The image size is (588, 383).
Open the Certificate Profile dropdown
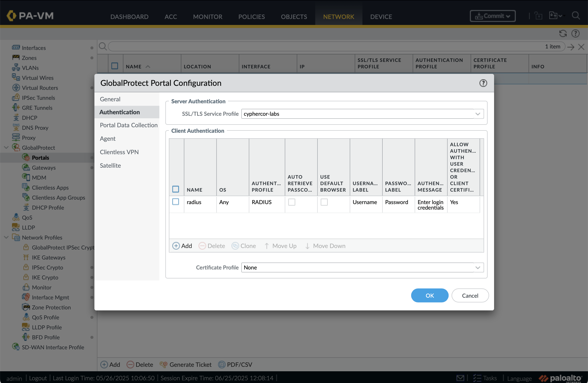tap(478, 267)
